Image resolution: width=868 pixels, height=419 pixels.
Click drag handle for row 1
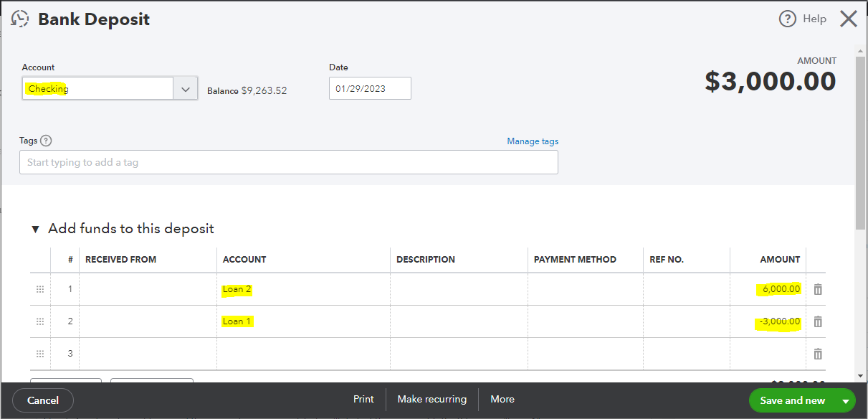[x=40, y=289]
